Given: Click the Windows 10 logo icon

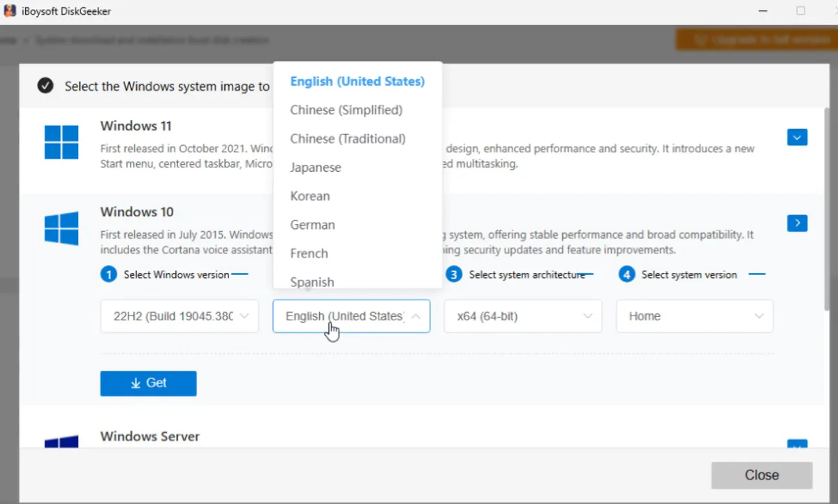Looking at the screenshot, I should click(61, 228).
